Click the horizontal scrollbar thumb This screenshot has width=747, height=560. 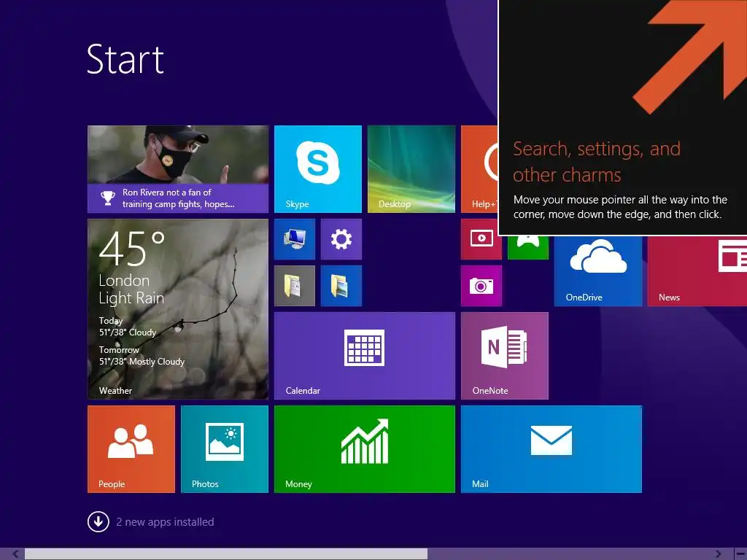tap(226, 554)
